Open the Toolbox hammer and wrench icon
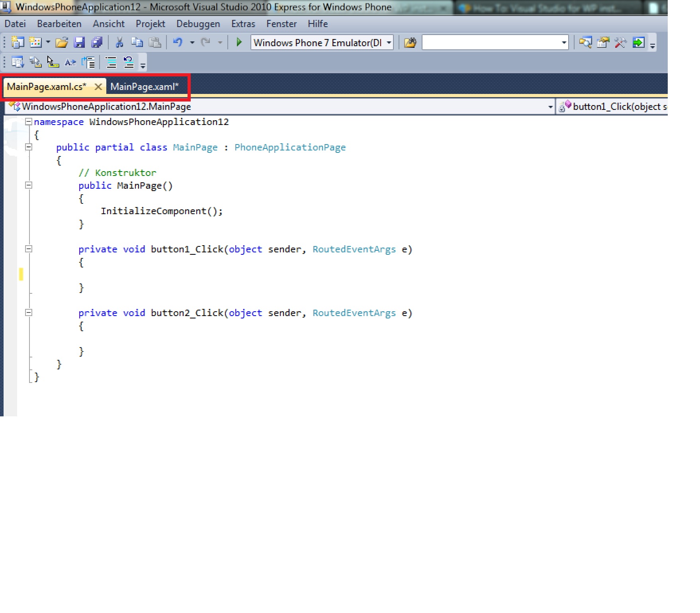Viewport: 700px width, 613px height. tap(620, 42)
